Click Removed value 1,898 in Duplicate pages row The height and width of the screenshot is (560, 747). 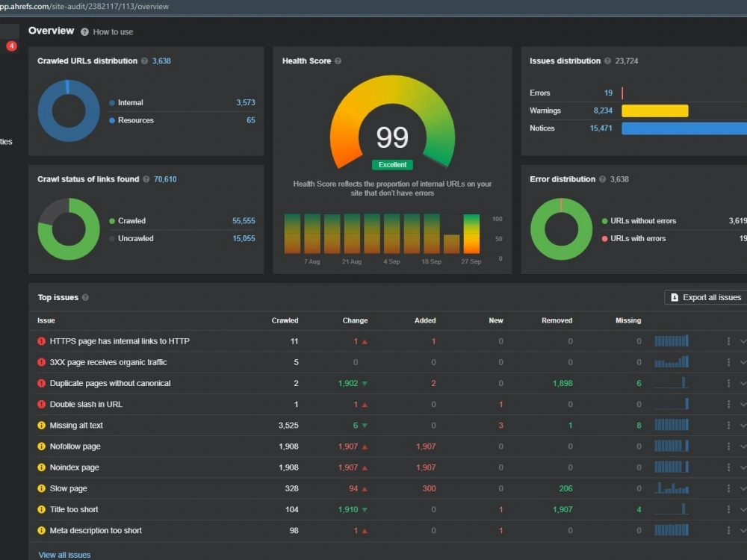click(x=562, y=383)
